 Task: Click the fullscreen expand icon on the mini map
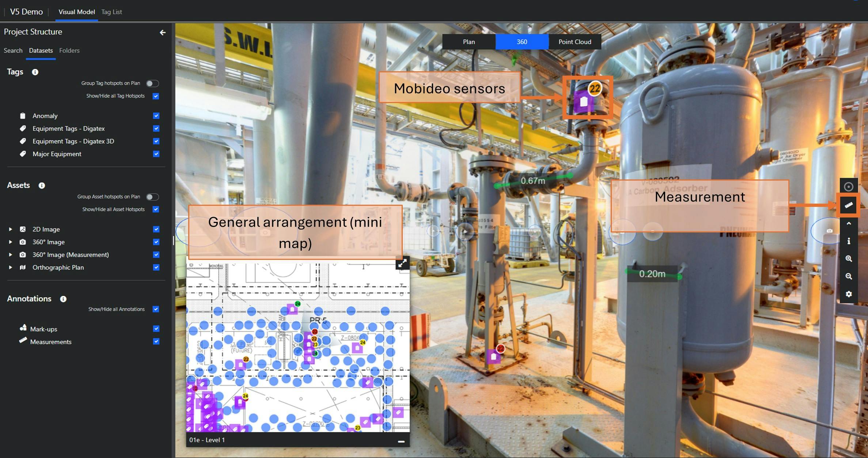click(x=402, y=264)
